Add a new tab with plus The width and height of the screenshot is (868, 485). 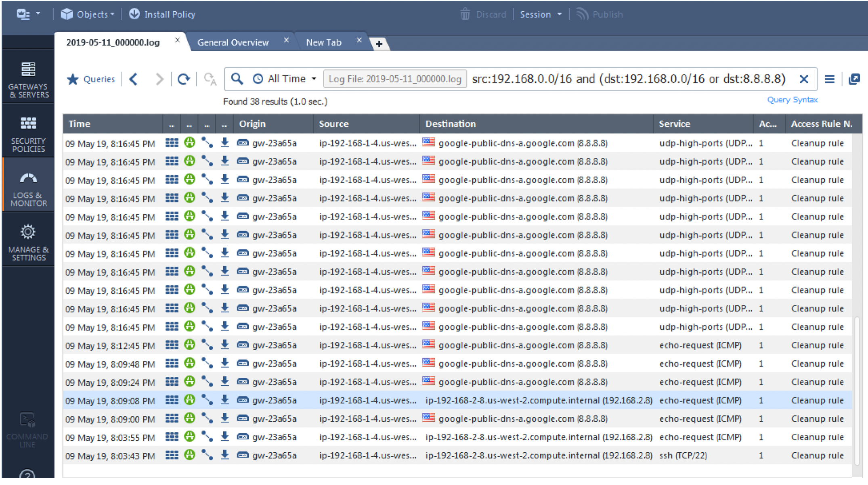(x=379, y=44)
